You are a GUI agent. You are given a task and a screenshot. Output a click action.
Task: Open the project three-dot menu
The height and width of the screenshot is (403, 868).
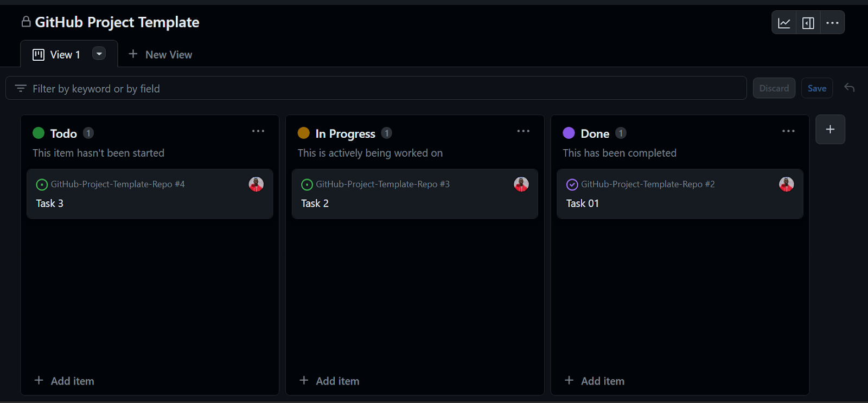tap(832, 23)
